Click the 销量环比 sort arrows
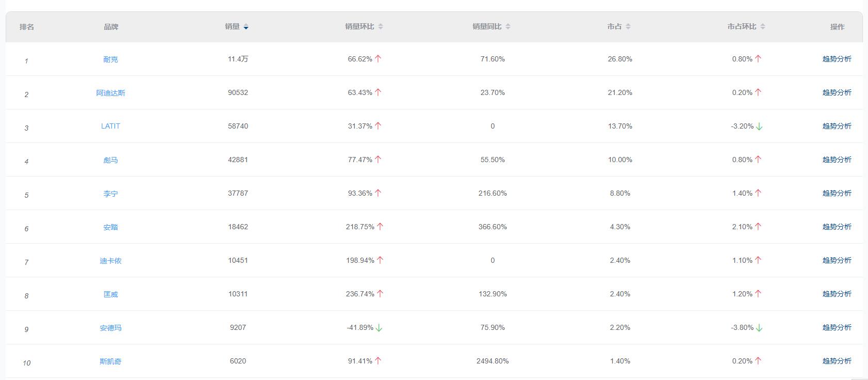The image size is (868, 380). click(x=381, y=27)
